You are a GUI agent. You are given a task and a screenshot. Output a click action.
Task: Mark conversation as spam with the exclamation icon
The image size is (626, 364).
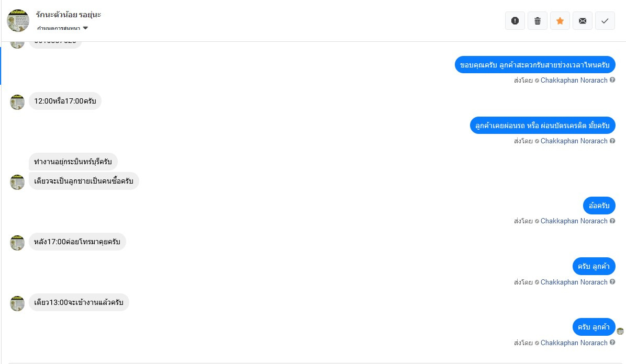pos(515,21)
